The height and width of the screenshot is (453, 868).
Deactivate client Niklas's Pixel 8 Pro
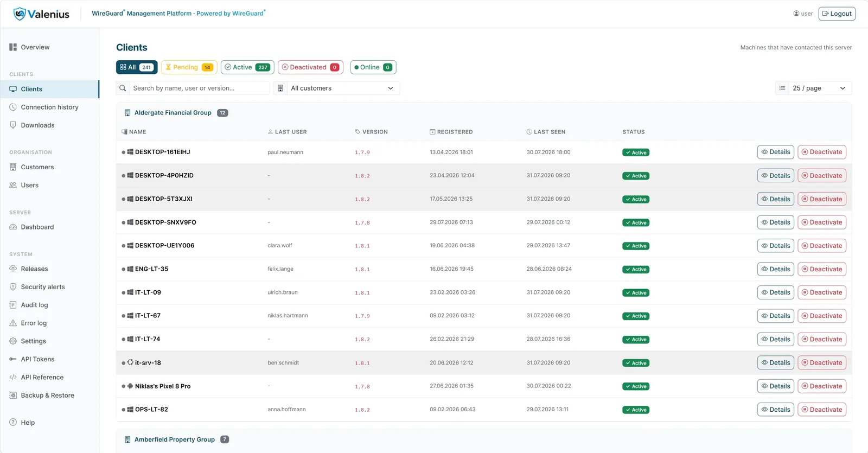(x=822, y=386)
